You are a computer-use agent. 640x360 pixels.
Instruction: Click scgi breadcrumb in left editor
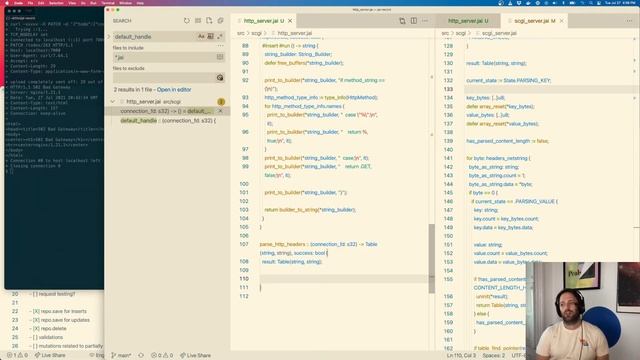(x=256, y=33)
